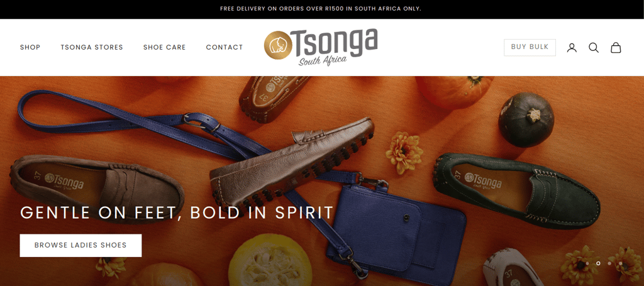Go to the first hero slide dot

pos(587,263)
